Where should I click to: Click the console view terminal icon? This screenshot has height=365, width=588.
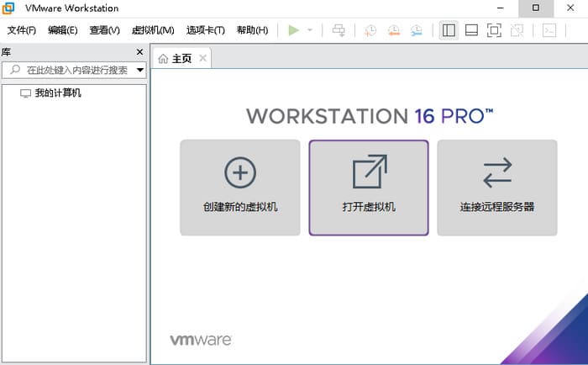click(549, 30)
